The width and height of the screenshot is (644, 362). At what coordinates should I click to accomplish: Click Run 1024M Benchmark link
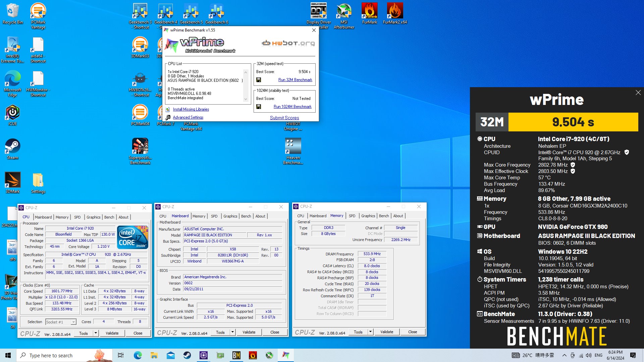pyautogui.click(x=292, y=107)
